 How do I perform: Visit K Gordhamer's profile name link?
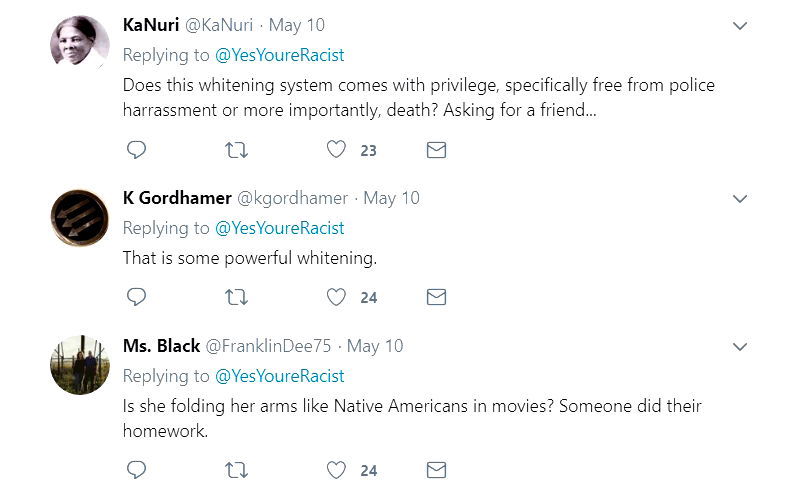tap(177, 198)
